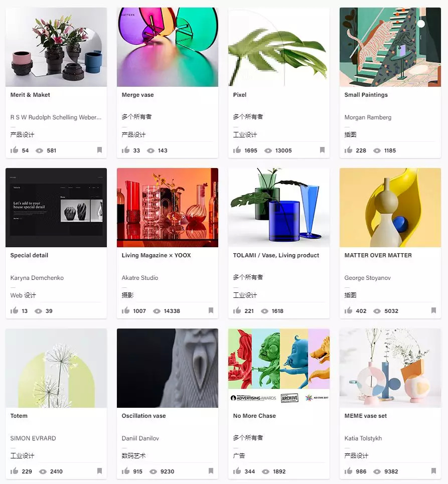Click the 数码艺术 category on Oscillation vase

pyautogui.click(x=133, y=456)
